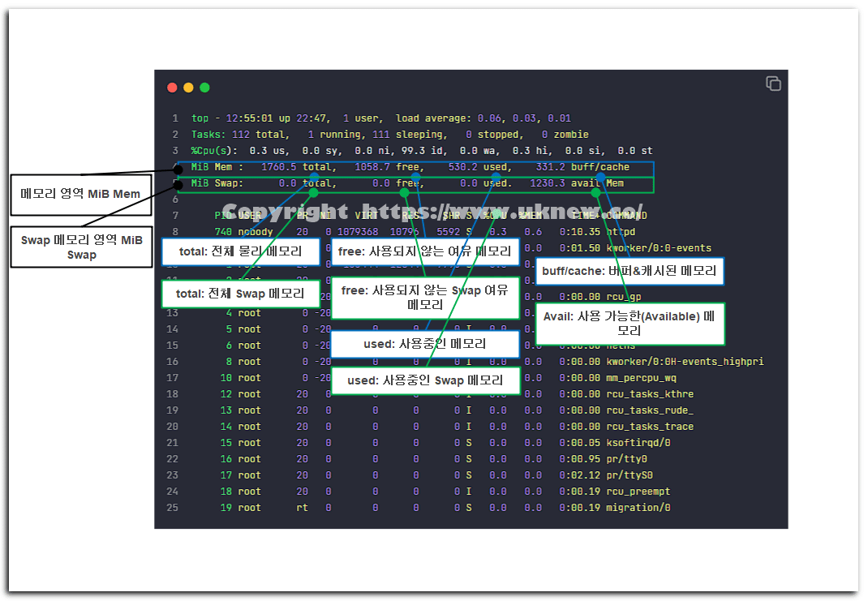This screenshot has width=868, height=601.
Task: Select the '111 sleeping' value
Action: [409, 135]
